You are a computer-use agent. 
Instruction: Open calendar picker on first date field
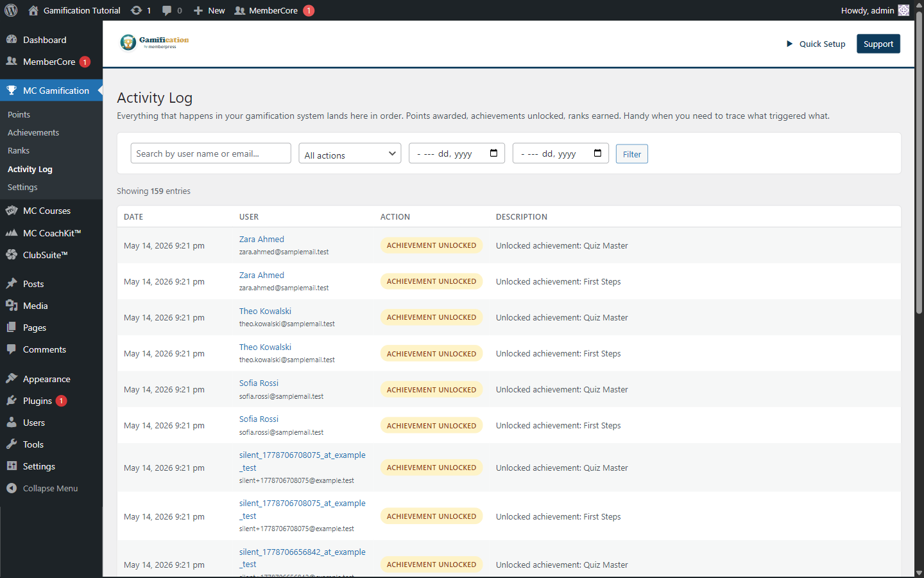pos(493,153)
